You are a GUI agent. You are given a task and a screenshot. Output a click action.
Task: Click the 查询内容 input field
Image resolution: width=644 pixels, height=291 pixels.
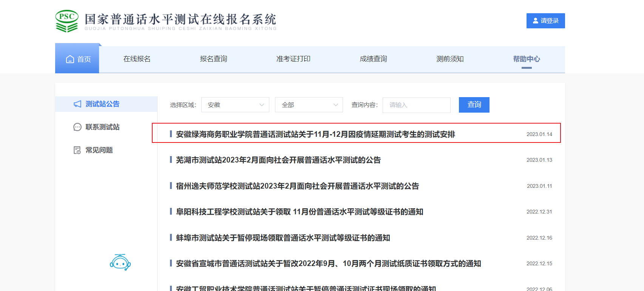point(416,105)
